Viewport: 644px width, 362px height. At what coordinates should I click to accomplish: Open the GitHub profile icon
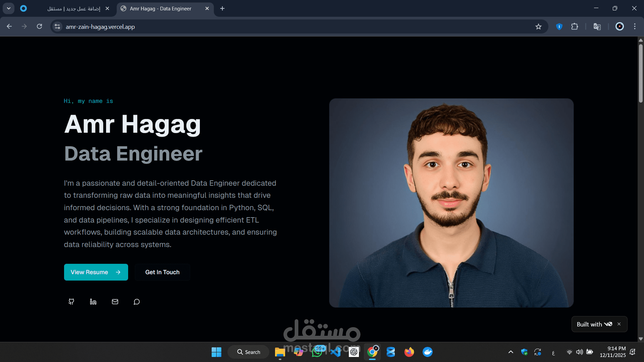pyautogui.click(x=71, y=302)
